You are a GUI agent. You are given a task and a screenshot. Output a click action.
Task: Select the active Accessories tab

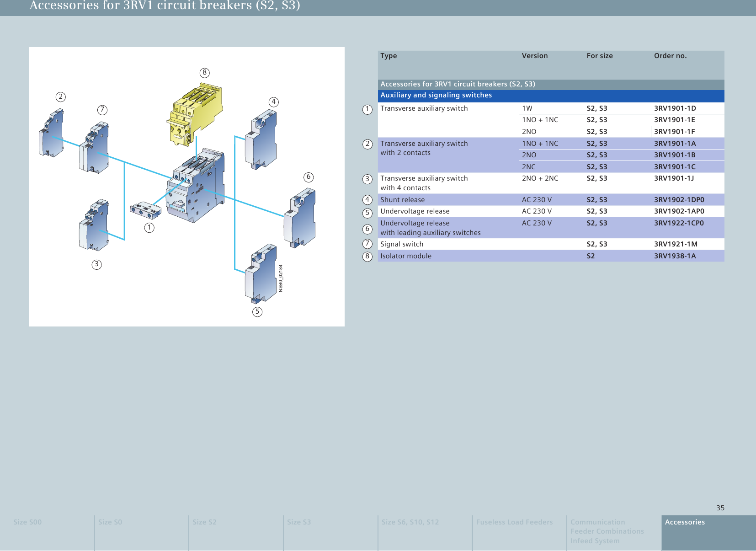(x=709, y=533)
